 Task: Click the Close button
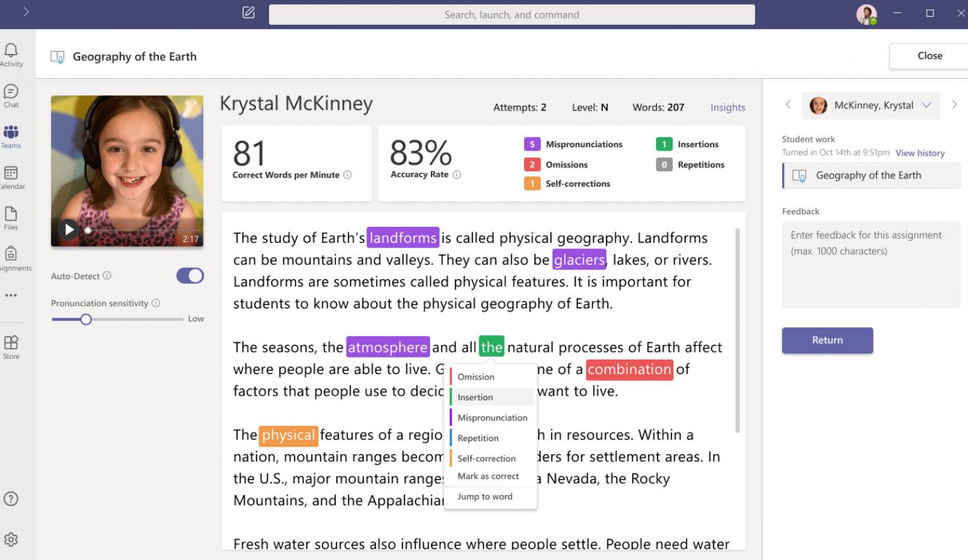tap(930, 56)
